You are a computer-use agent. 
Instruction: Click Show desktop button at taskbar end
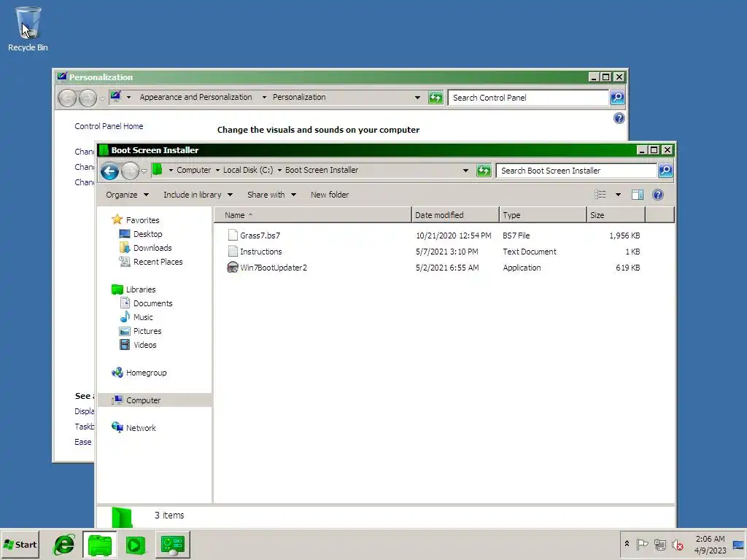click(738, 545)
